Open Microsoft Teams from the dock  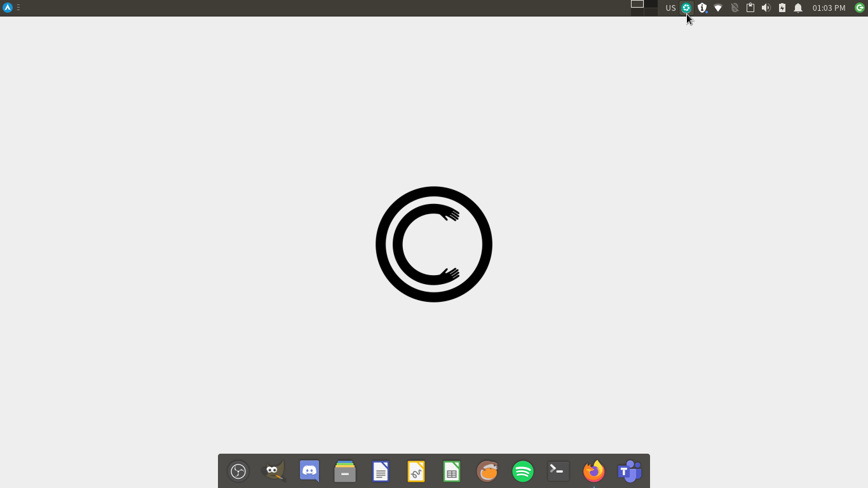click(630, 471)
